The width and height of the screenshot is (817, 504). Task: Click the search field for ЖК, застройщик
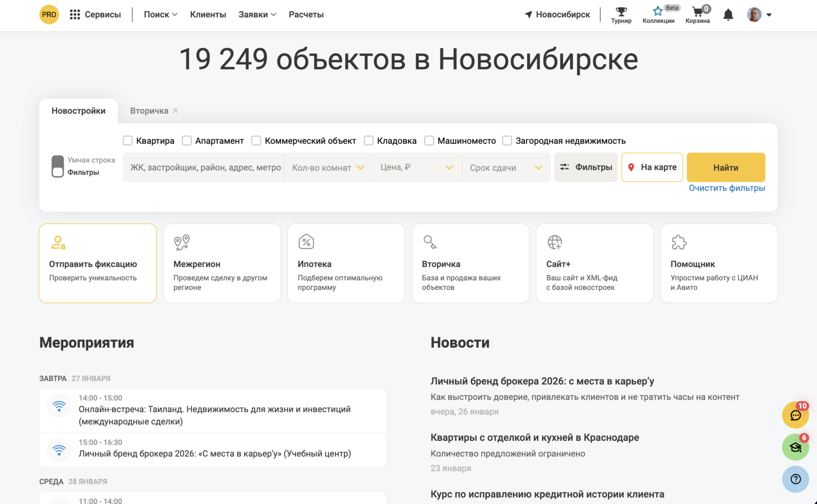(203, 167)
